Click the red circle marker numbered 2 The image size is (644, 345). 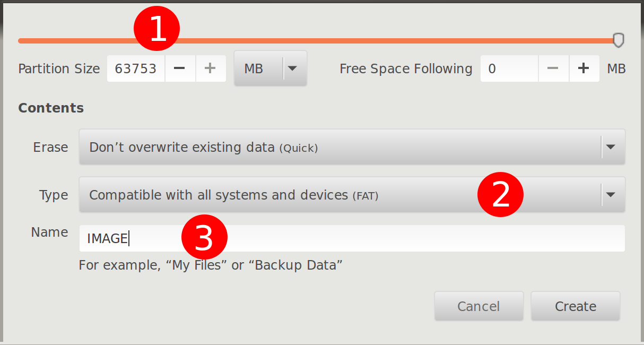pos(500,195)
